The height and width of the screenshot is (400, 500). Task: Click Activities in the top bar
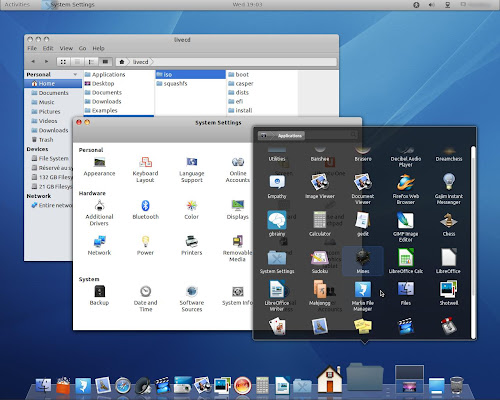17,4
